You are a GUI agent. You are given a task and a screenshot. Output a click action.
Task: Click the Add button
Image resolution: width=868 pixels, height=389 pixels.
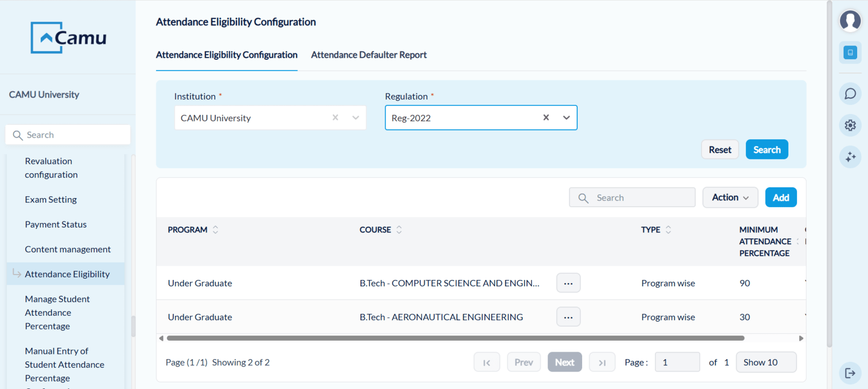point(781,197)
